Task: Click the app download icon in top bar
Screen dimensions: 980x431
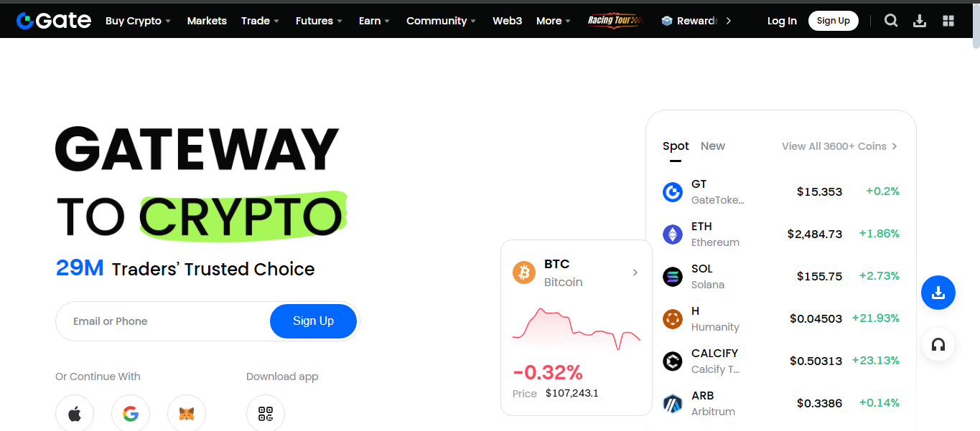Action: pyautogui.click(x=920, y=20)
